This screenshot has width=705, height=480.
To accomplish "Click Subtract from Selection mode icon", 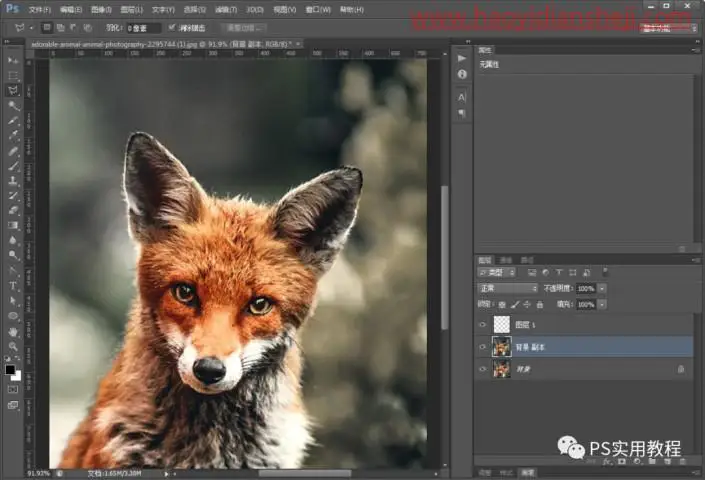I will tap(74, 28).
